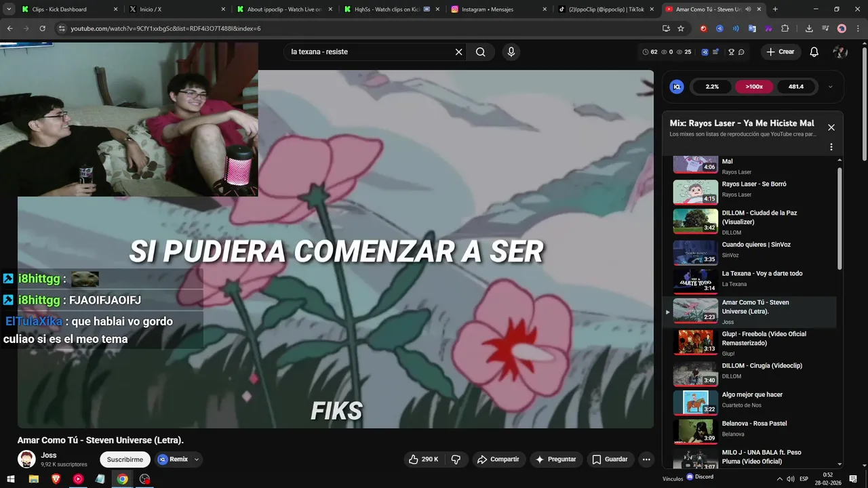Bookmark this page with the star icon
The image size is (868, 488).
pos(681,28)
